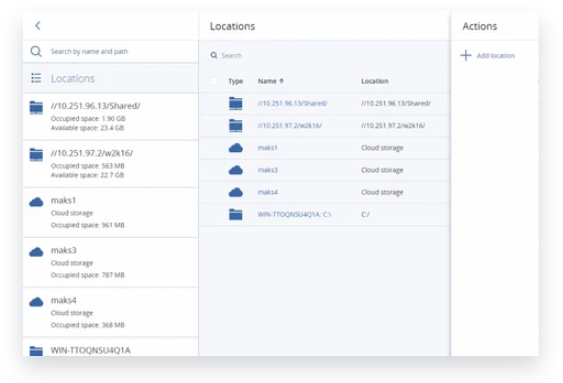The height and width of the screenshot is (383, 563).
Task: Select the Locations item in left sidebar
Action: coord(111,78)
